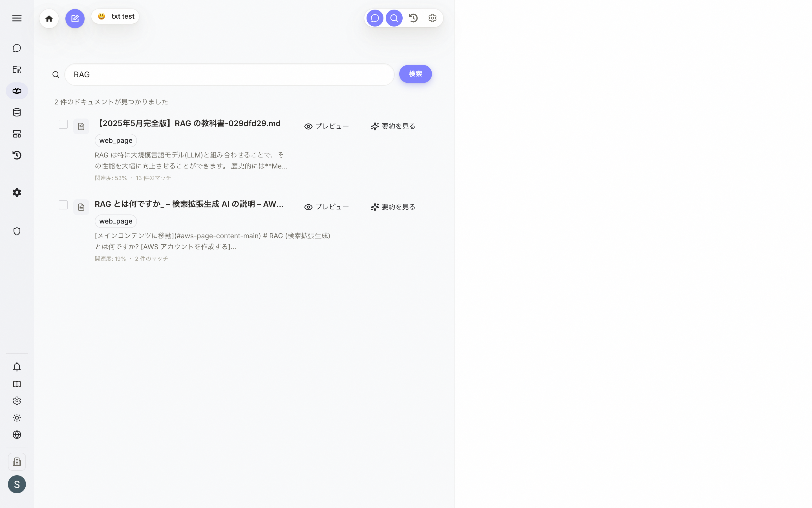Image resolution: width=812 pixels, height=508 pixels.
Task: Toggle light theme with sun icon
Action: [17, 418]
